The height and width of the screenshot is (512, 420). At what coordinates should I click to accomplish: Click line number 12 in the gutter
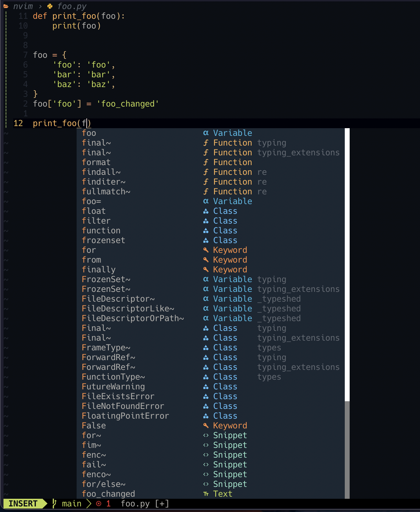[19, 123]
